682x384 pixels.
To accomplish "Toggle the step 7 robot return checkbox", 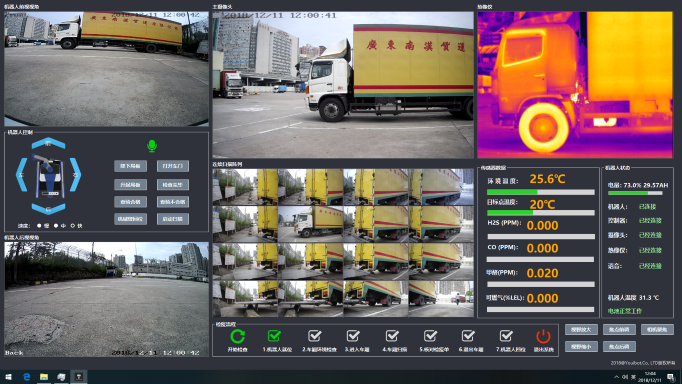I will pos(506,335).
